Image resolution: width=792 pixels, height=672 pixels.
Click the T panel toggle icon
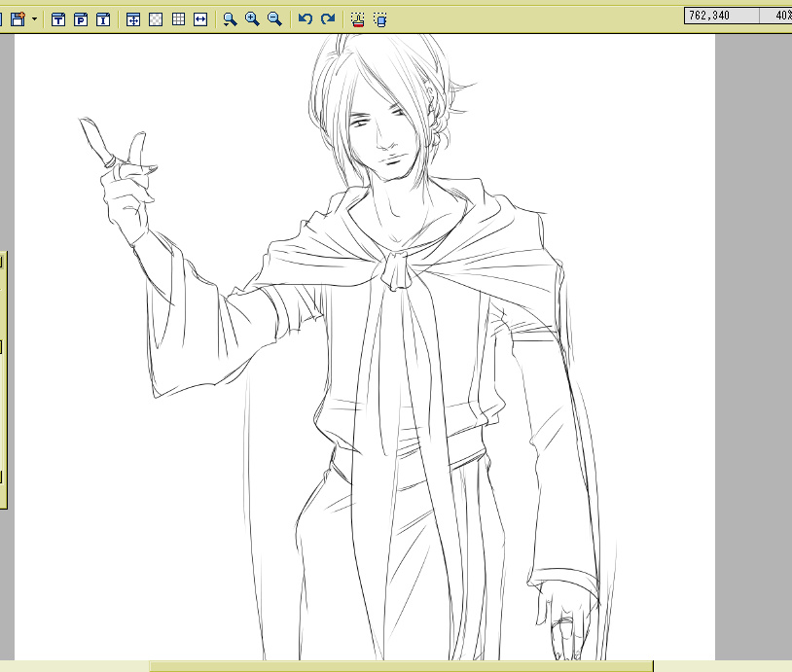point(58,18)
